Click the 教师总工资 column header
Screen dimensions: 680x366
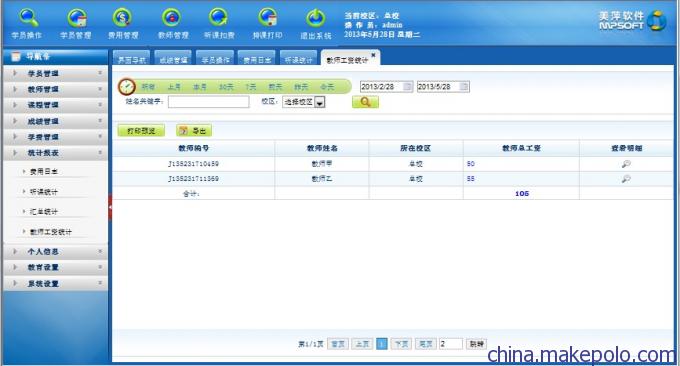coord(521,148)
